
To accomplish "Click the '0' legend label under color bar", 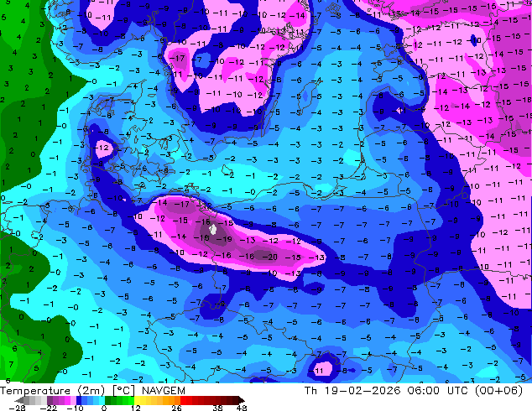I will pos(104,408).
